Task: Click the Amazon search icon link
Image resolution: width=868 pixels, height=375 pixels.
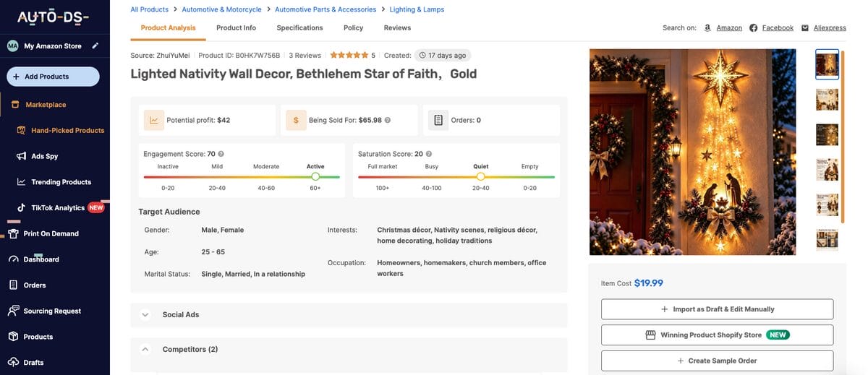Action: point(707,28)
